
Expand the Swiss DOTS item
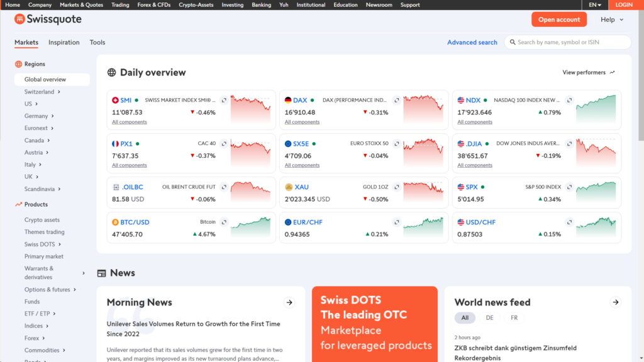point(60,244)
